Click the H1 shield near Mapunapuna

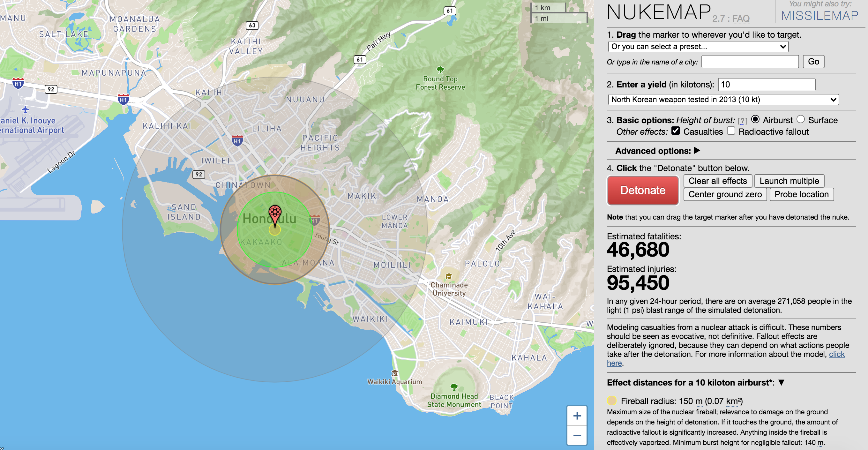coord(123,100)
